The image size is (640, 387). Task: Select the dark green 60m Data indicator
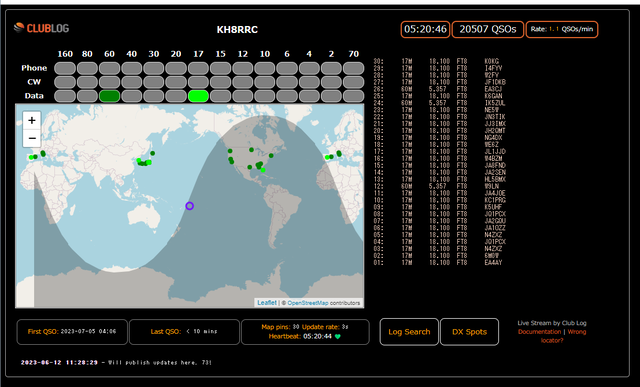pyautogui.click(x=109, y=96)
